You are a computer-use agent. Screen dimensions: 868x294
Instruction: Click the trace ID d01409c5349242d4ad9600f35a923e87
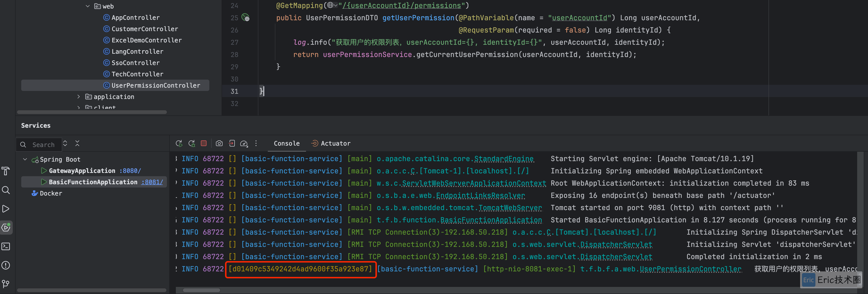click(300, 269)
